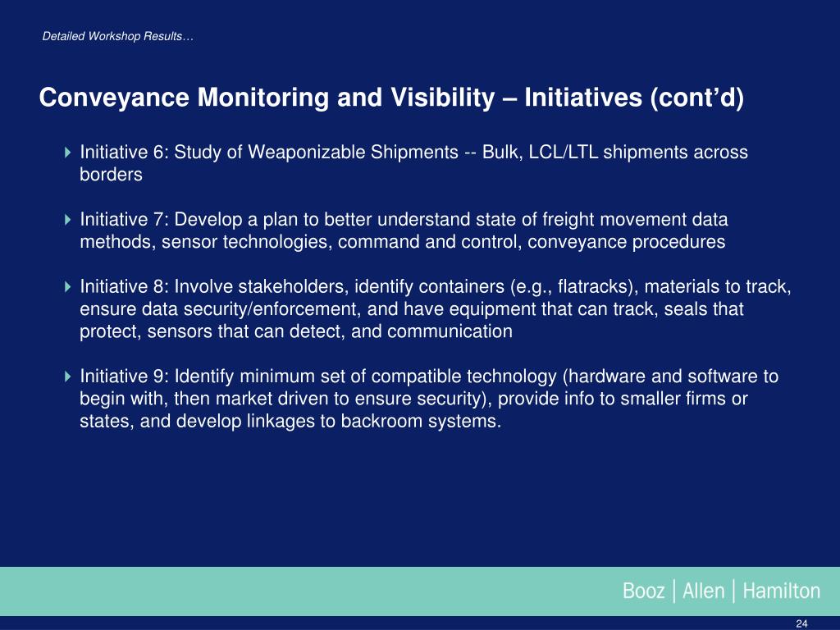Select the Initiative 9 compatible technology paragraph
Image resolution: width=840 pixels, height=630 pixels.
pyautogui.click(x=428, y=399)
